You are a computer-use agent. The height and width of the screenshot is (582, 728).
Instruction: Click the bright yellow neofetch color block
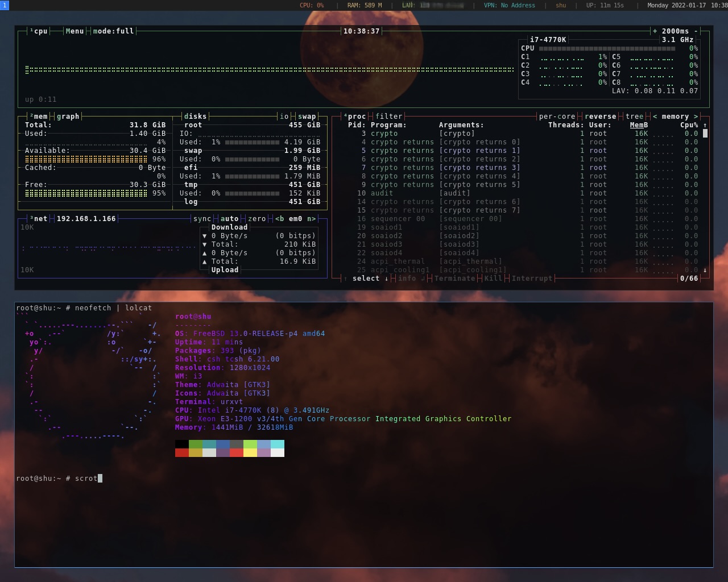[x=250, y=452]
